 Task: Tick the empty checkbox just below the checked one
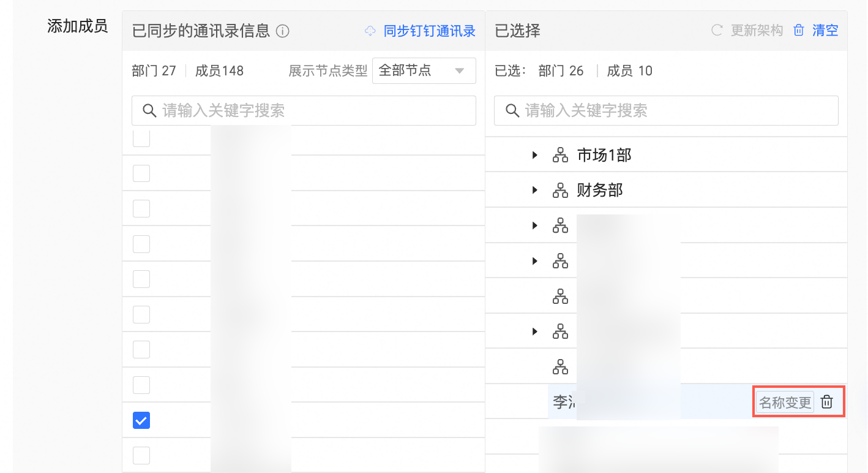click(x=141, y=455)
